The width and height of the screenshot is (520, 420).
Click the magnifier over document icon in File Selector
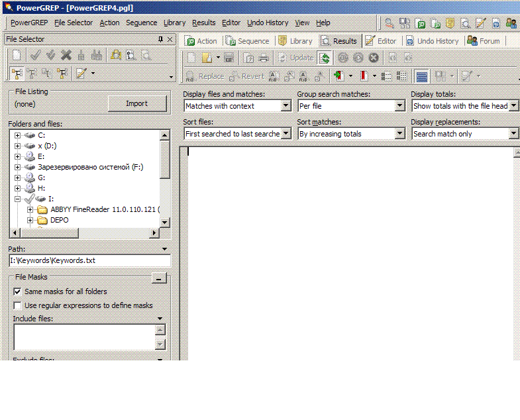click(131, 55)
